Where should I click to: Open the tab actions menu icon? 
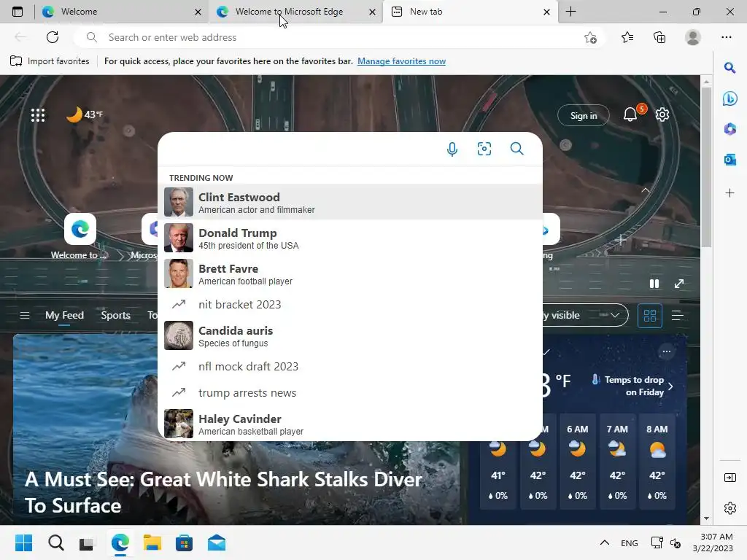coord(18,12)
